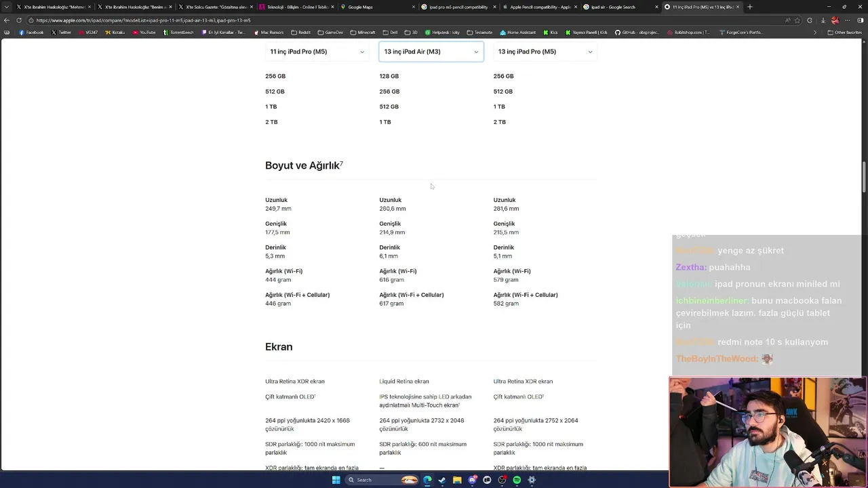
Task: Open Settings gear from the taskbar
Action: (532, 480)
